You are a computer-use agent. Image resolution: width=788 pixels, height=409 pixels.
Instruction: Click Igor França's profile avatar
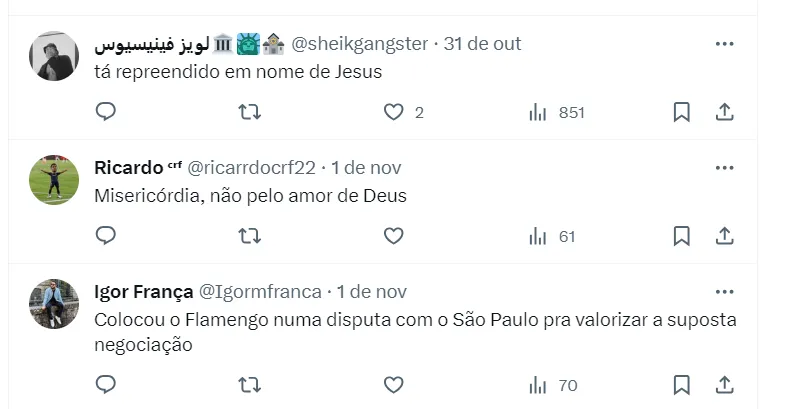point(54,303)
